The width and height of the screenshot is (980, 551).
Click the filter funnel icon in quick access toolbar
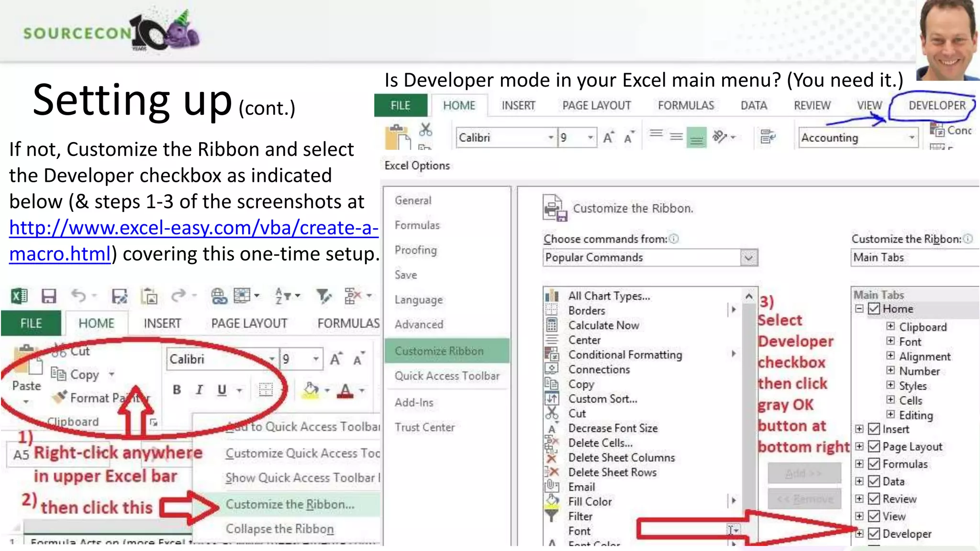pos(324,296)
